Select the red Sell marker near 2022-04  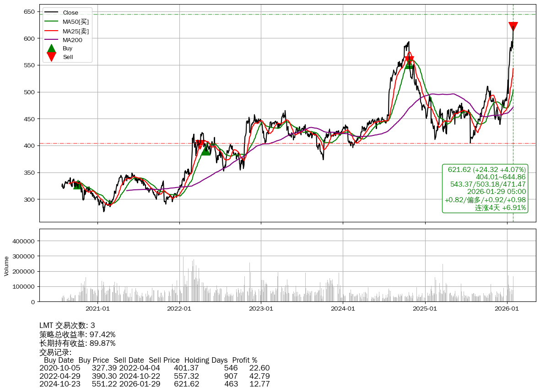click(200, 145)
